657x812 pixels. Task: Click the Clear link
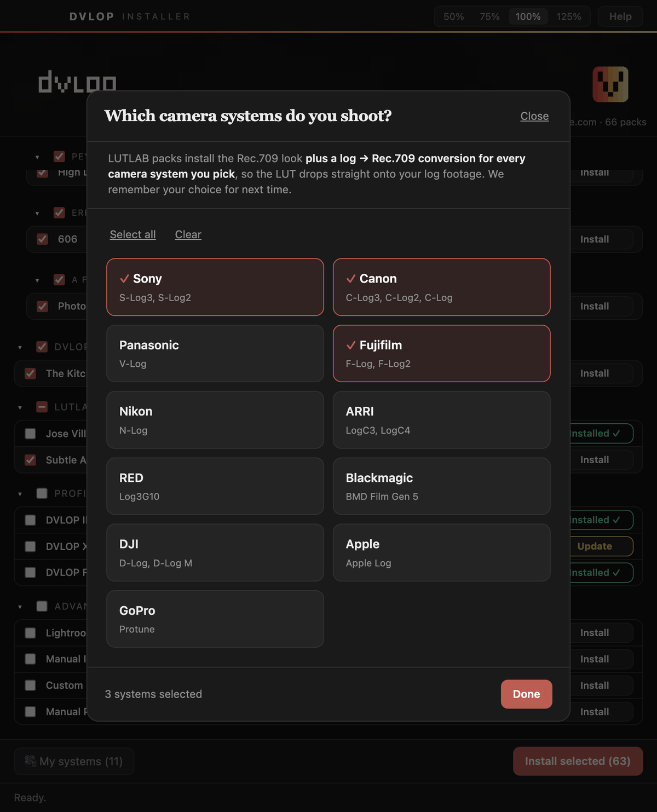click(x=188, y=234)
